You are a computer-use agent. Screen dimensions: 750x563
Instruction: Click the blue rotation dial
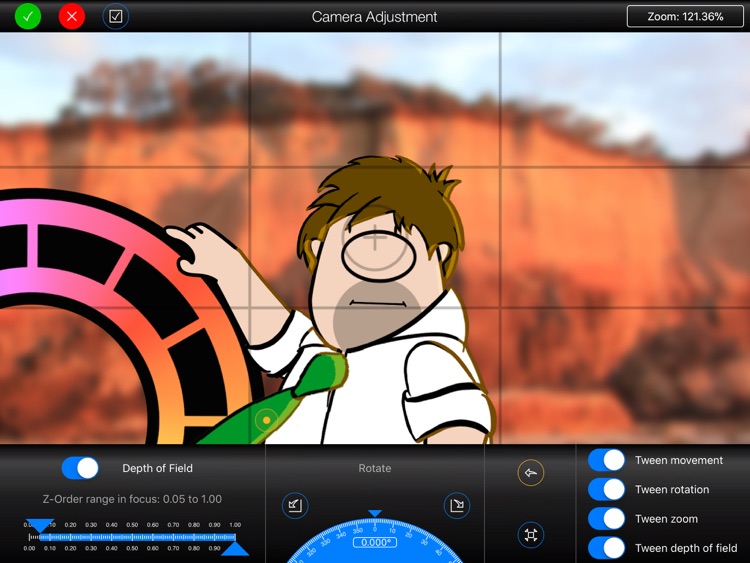(375, 541)
